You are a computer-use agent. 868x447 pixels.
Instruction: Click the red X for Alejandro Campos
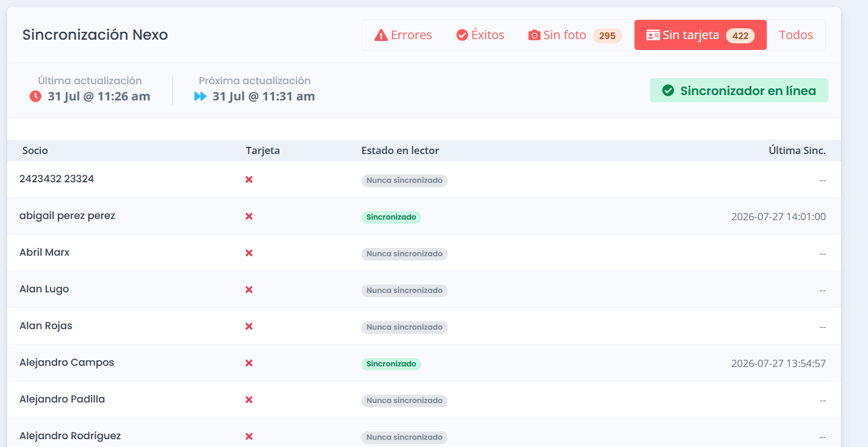[x=249, y=363]
